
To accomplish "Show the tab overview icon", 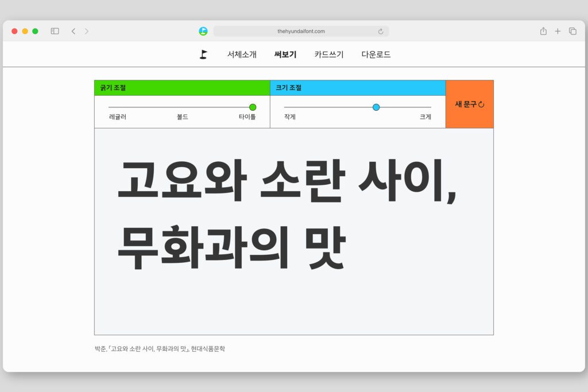I will [572, 31].
